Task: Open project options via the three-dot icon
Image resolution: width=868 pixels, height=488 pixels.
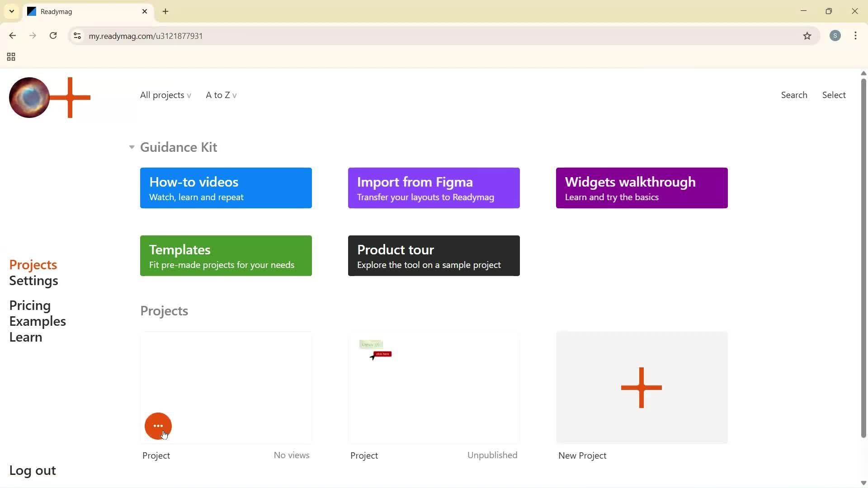Action: pos(158,426)
